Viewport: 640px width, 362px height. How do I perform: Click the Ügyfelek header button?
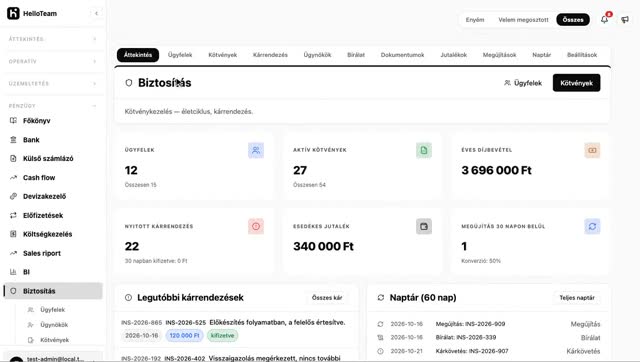point(523,83)
